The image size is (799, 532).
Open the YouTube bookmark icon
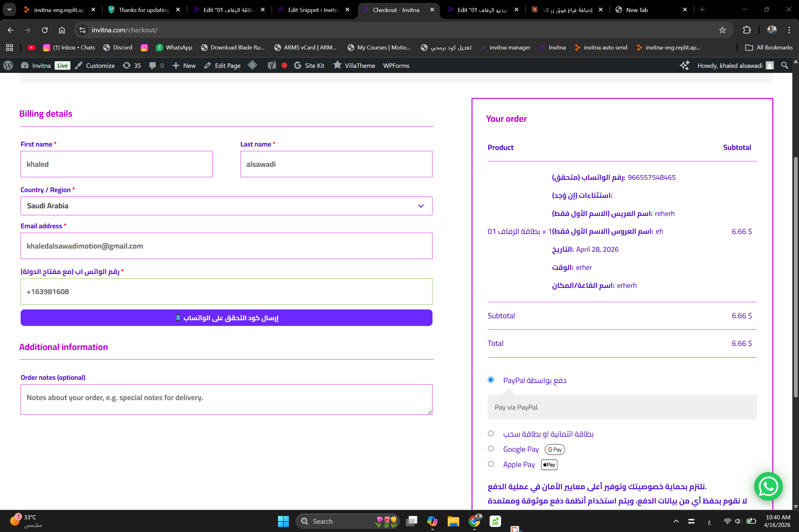point(31,48)
